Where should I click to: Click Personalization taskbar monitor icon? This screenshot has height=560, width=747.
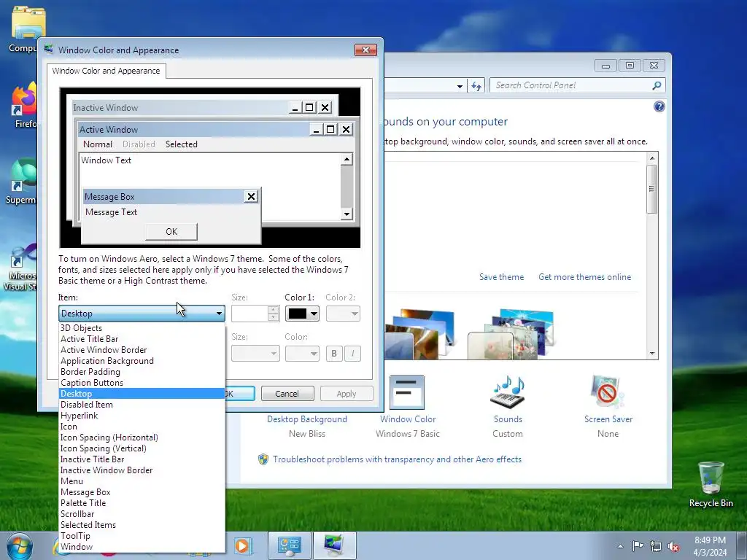335,545
